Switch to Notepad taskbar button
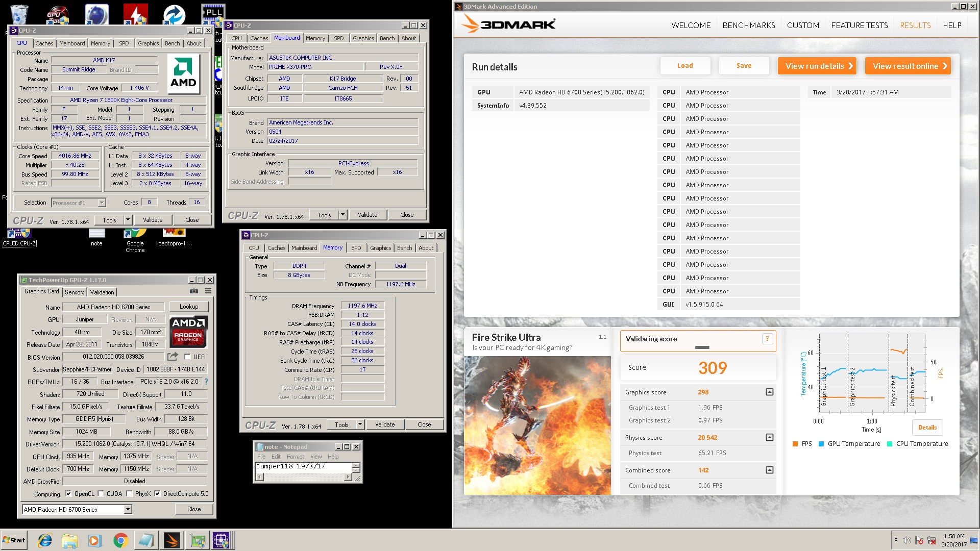 (146, 540)
